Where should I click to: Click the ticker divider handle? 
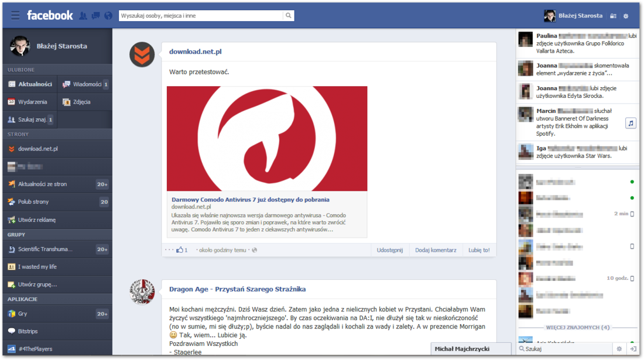(577, 167)
